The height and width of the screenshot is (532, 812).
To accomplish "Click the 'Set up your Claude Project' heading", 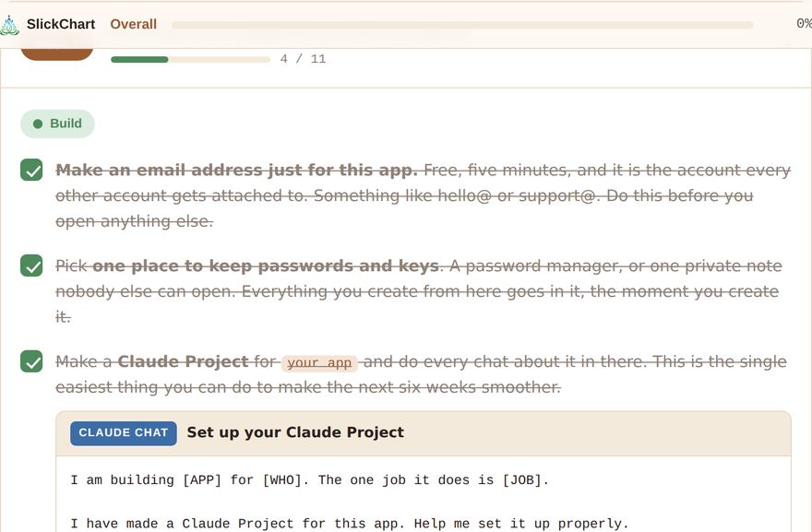I will (x=295, y=432).
